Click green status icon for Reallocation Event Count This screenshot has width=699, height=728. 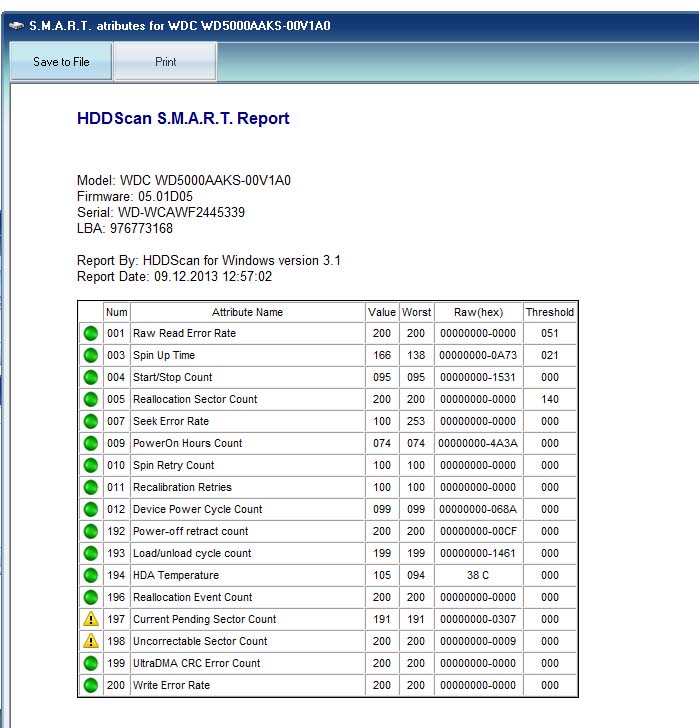point(91,597)
